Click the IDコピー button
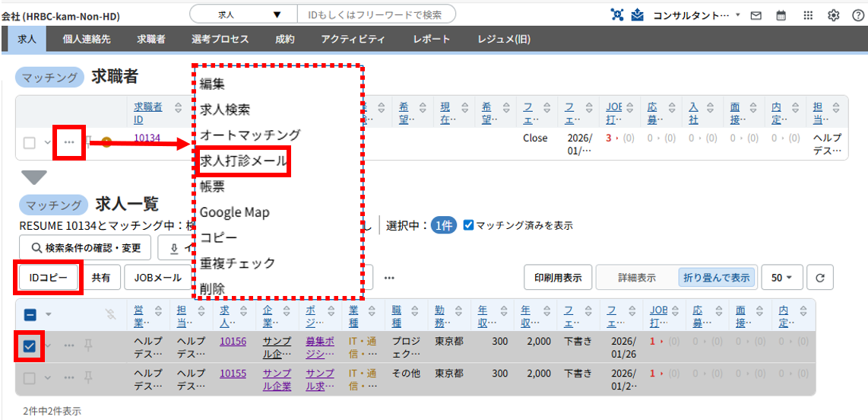The height and width of the screenshot is (420, 868). coord(49,278)
